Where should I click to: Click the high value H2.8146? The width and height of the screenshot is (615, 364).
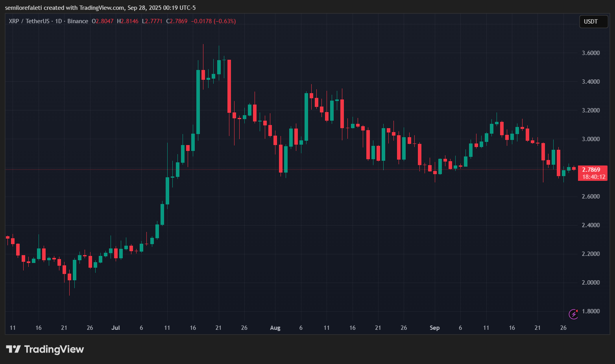click(127, 21)
